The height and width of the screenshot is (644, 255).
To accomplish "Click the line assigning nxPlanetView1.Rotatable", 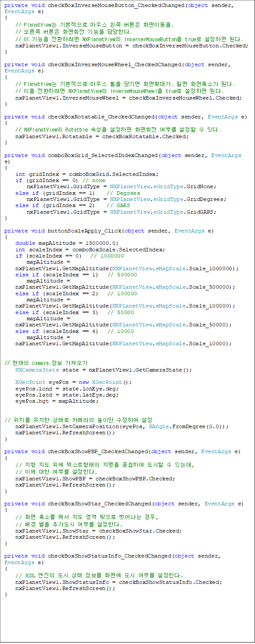I will 102,136.
